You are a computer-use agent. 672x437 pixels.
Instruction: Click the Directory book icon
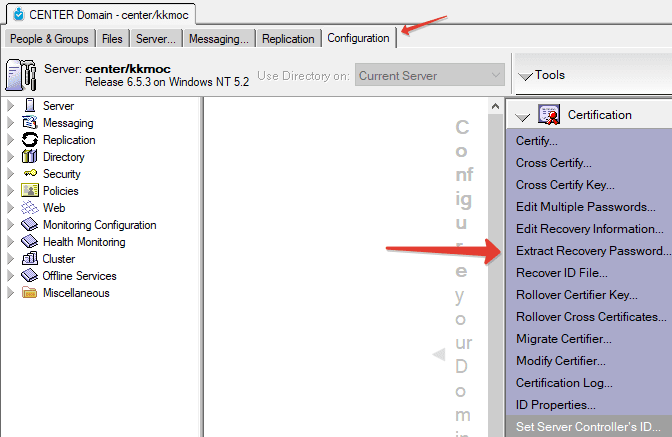(30, 157)
